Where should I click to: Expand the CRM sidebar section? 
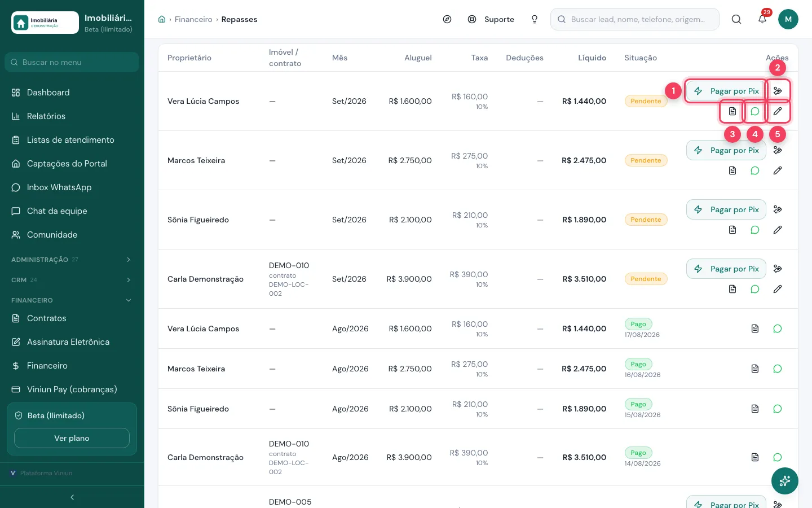point(72,280)
